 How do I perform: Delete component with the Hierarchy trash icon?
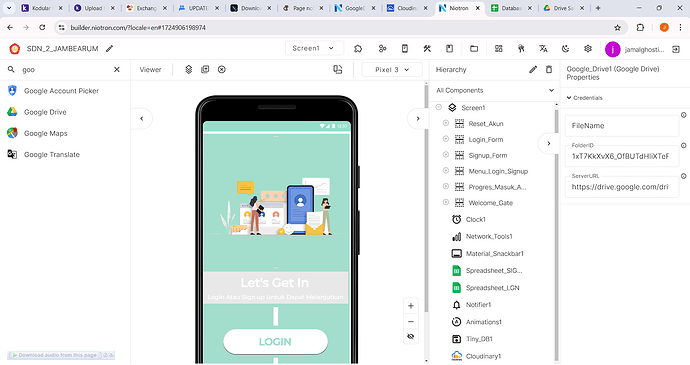coord(549,70)
